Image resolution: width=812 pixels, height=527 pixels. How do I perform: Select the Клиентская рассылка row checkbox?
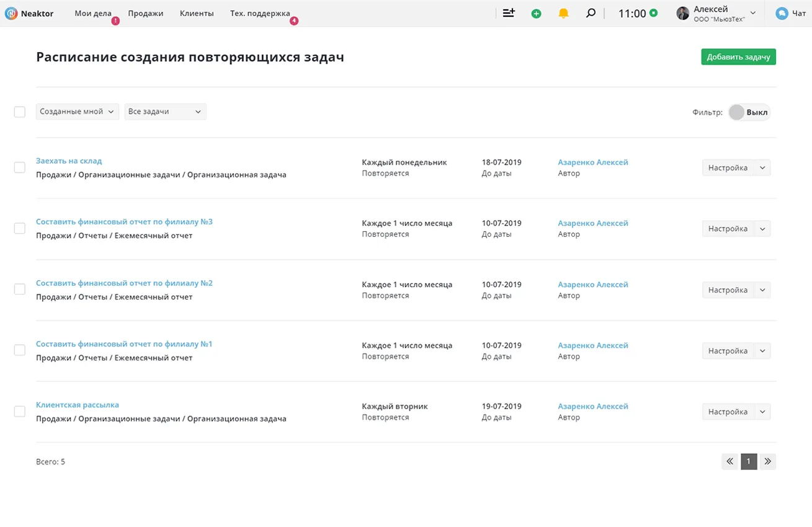(20, 412)
